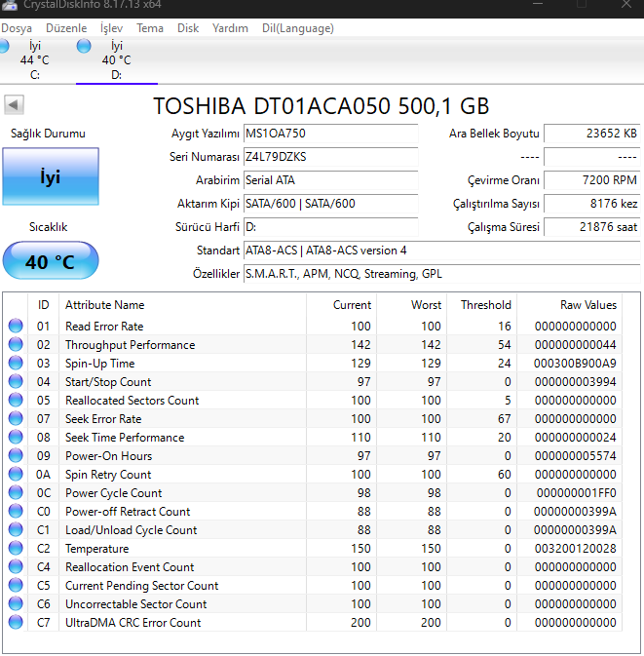The height and width of the screenshot is (656, 644).
Task: Click status orb for Uncorrectable Sector Count
Action: click(x=16, y=603)
